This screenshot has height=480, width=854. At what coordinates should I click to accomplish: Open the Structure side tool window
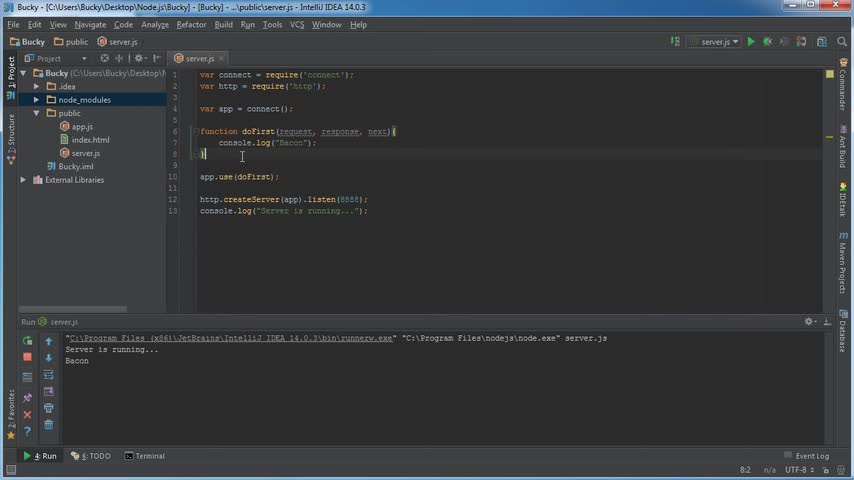11,138
